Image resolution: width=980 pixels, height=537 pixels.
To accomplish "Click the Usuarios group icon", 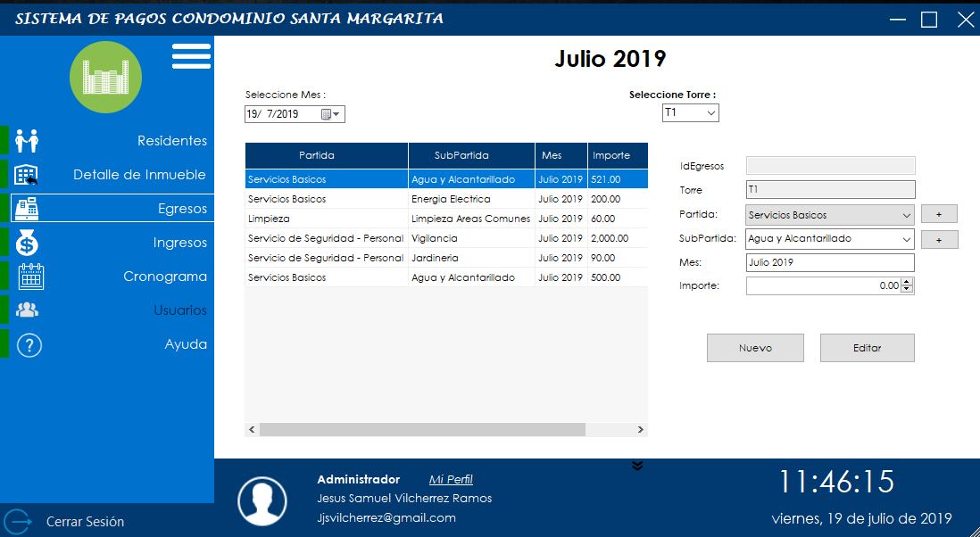I will [28, 310].
